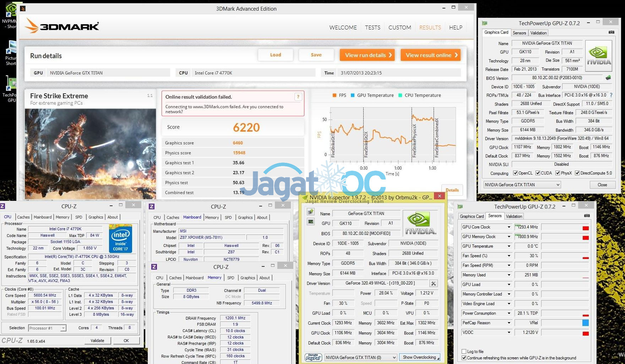Switch to SPD tab in CPU-Z Memory window
Image resolution: width=625 pixels, height=364 pixels.
click(x=230, y=278)
